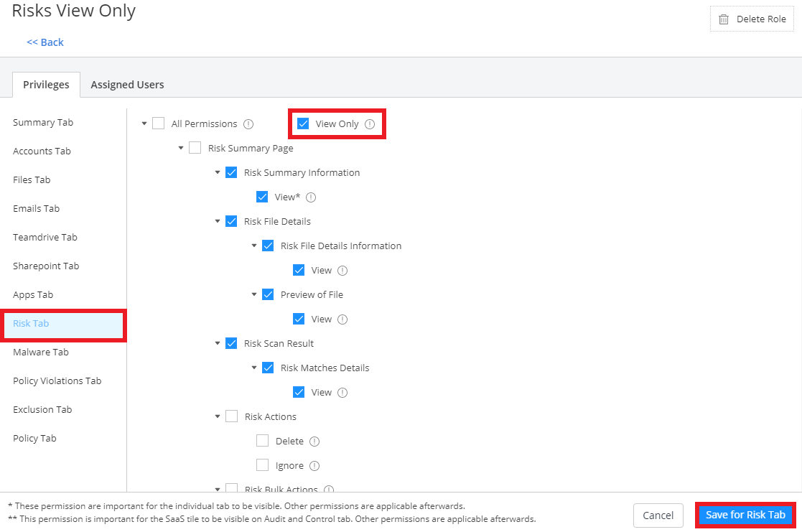The height and width of the screenshot is (532, 802).
Task: Click info icon beside Delete risk action
Action: click(314, 442)
